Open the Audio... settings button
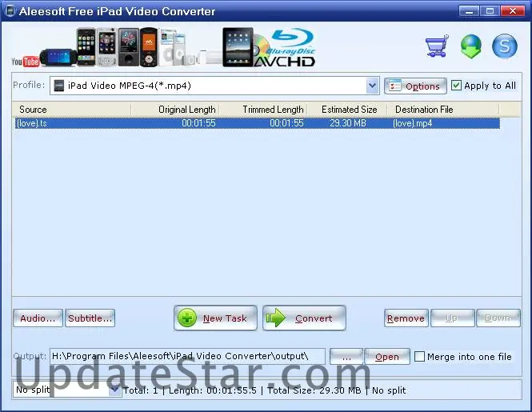Screen dimensions: 532x412 (38, 318)
